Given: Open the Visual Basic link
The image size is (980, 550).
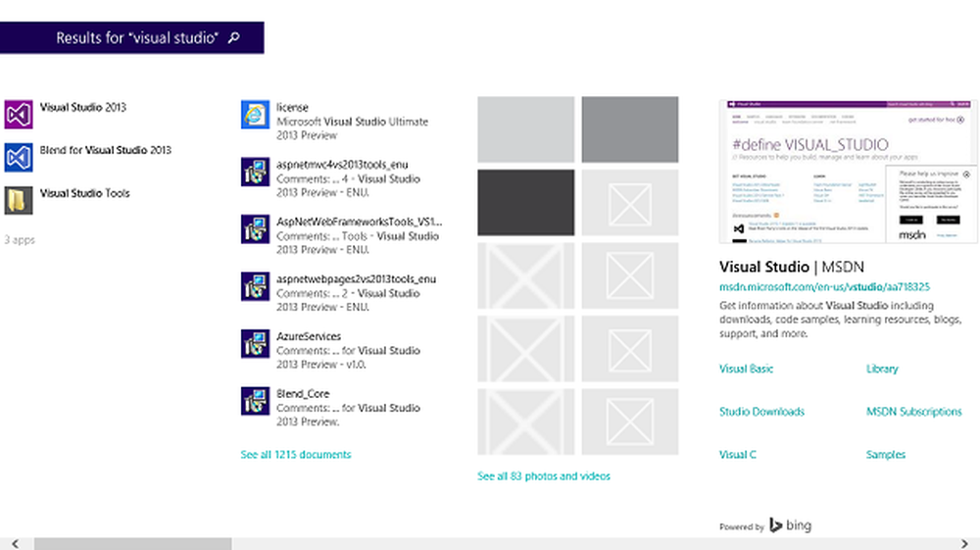Looking at the screenshot, I should (x=746, y=369).
